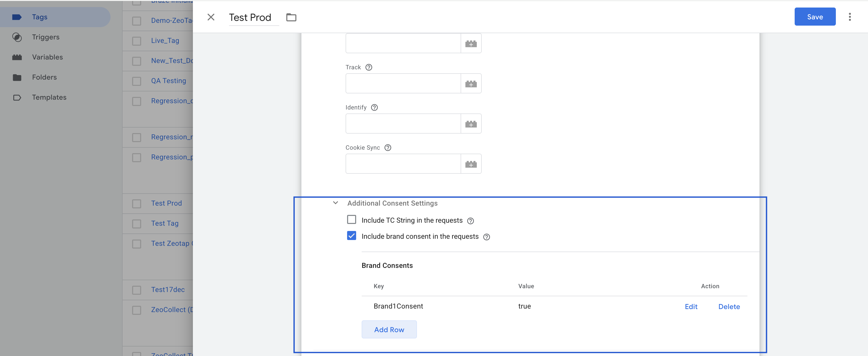This screenshot has height=356, width=868.
Task: Click the variable picker icon beside Track field
Action: (x=471, y=84)
